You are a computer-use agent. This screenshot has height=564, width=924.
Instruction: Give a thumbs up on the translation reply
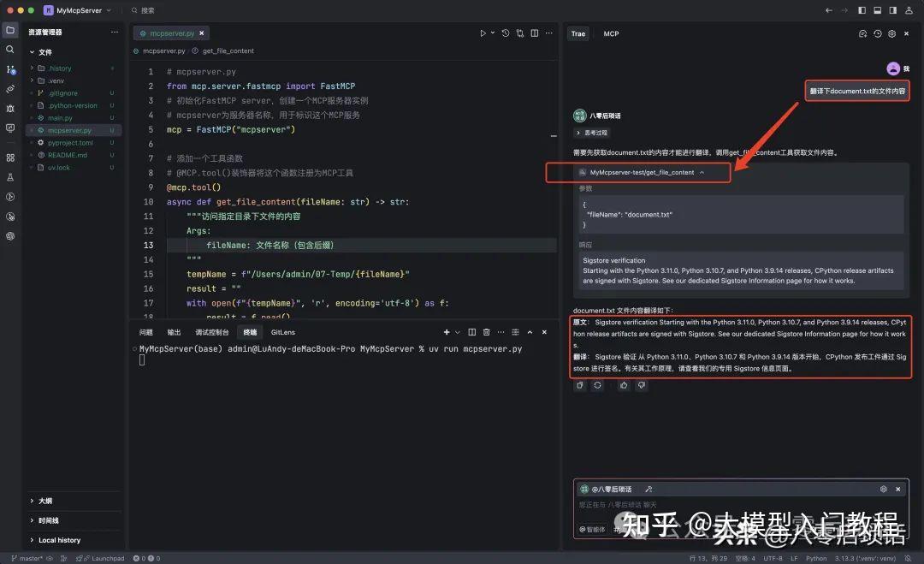[x=624, y=385]
